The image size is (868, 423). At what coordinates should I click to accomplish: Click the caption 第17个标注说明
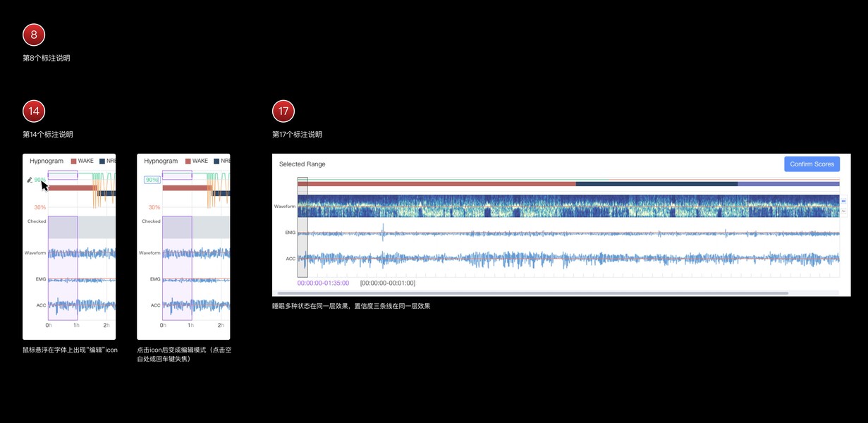[298, 135]
